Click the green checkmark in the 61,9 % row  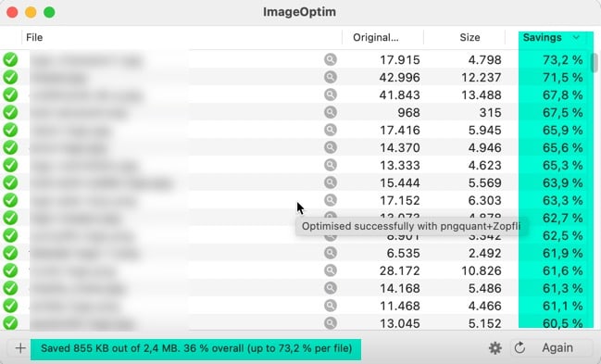pyautogui.click(x=10, y=253)
